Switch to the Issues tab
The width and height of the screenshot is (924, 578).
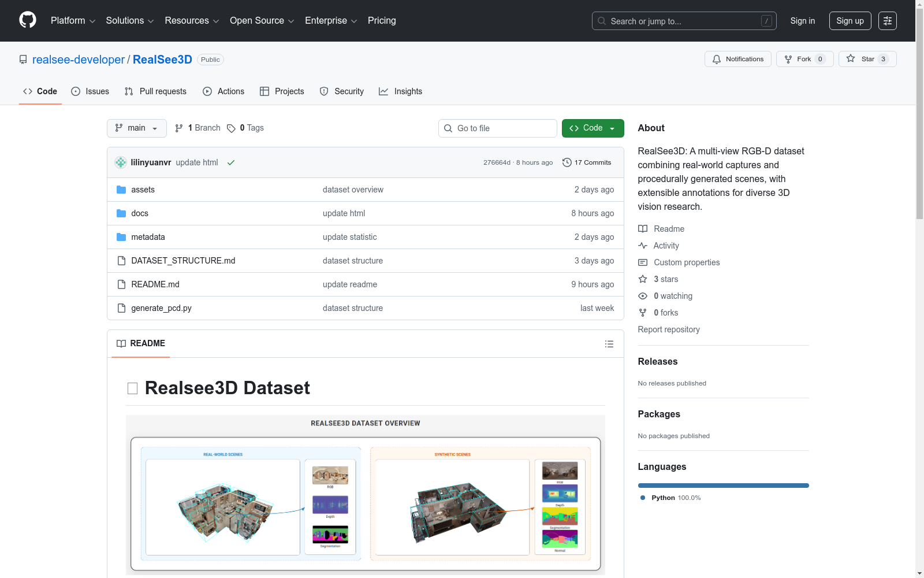(x=90, y=91)
